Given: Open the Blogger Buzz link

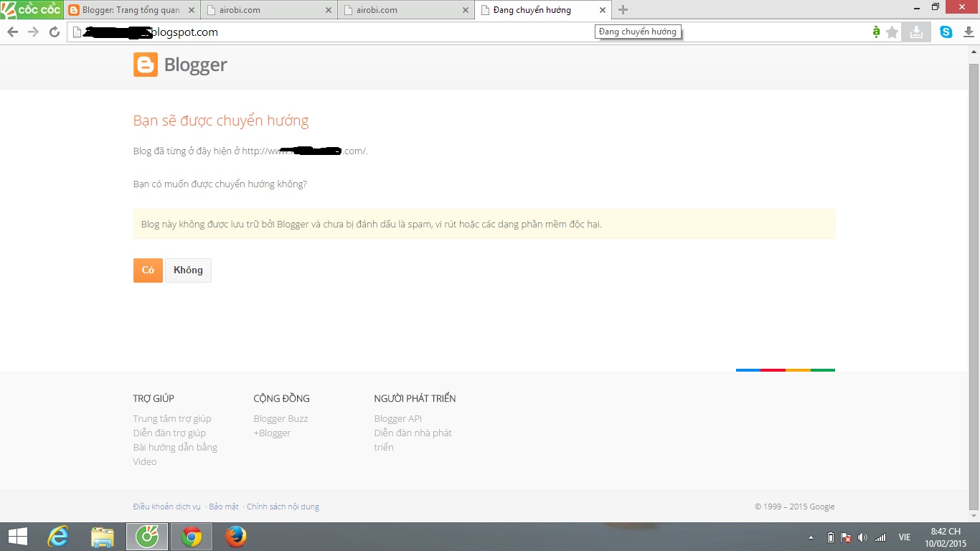Looking at the screenshot, I should pyautogui.click(x=281, y=418).
